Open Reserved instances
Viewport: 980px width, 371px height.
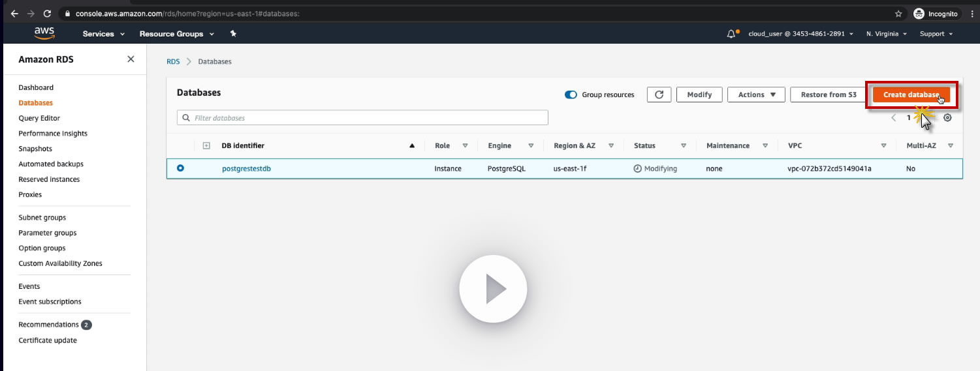pos(49,179)
